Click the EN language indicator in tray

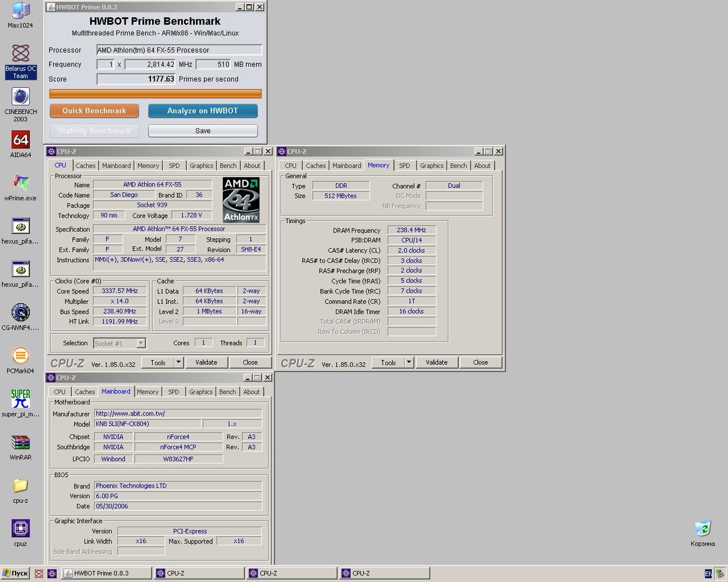709,573
